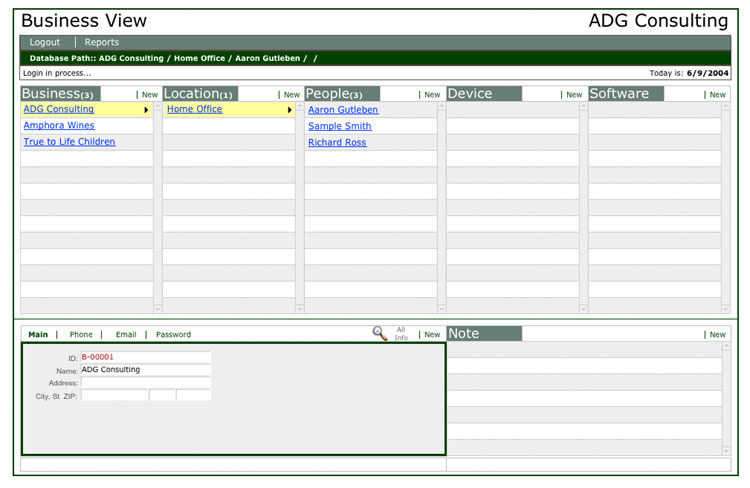Screen dimensions: 750x488
Task: Expand the arrow next to Home Office
Action: coord(289,110)
